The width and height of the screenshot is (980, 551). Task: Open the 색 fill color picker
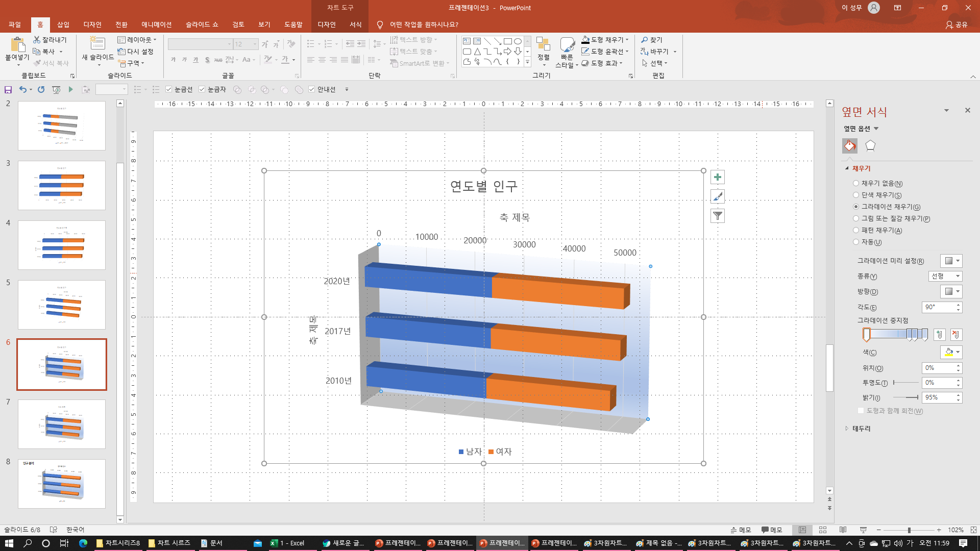(x=951, y=352)
